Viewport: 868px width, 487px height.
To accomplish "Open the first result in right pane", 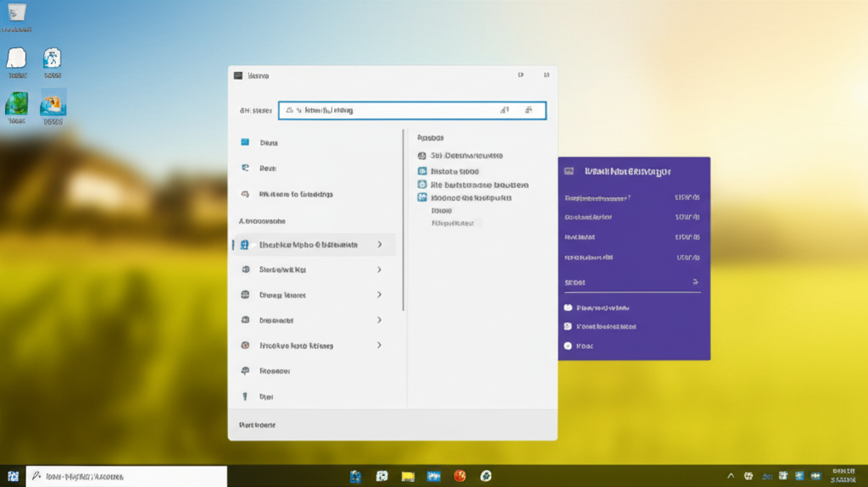I will pyautogui.click(x=466, y=156).
